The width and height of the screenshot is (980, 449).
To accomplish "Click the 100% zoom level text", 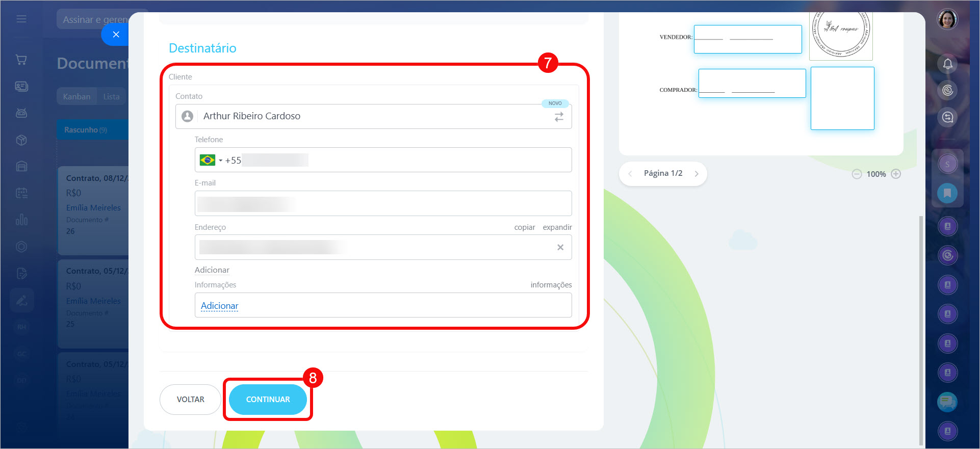I will tap(876, 174).
